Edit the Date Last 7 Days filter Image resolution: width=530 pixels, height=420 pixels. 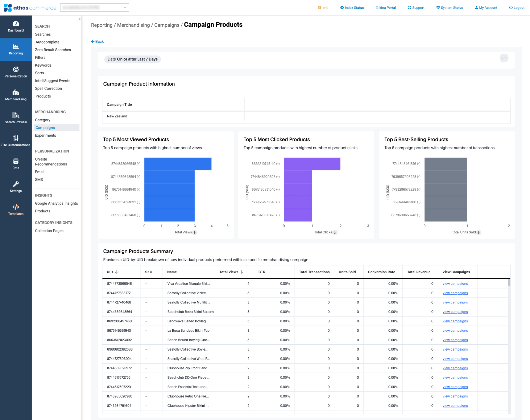point(132,59)
